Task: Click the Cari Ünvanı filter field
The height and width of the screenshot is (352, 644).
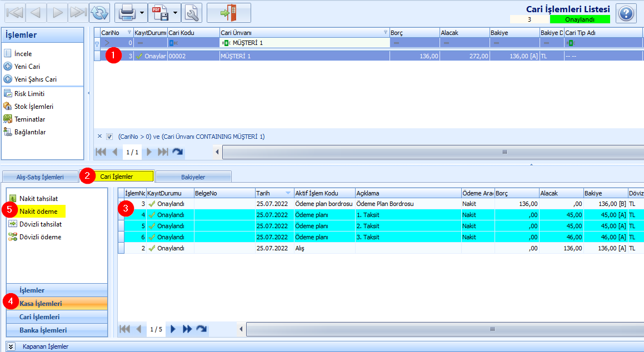Action: (x=304, y=43)
